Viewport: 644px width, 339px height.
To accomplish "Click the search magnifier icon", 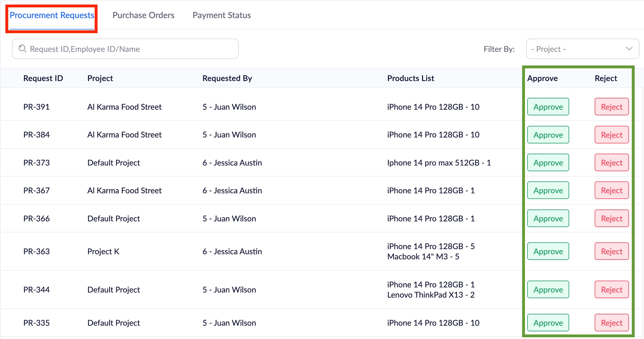I will click(22, 49).
